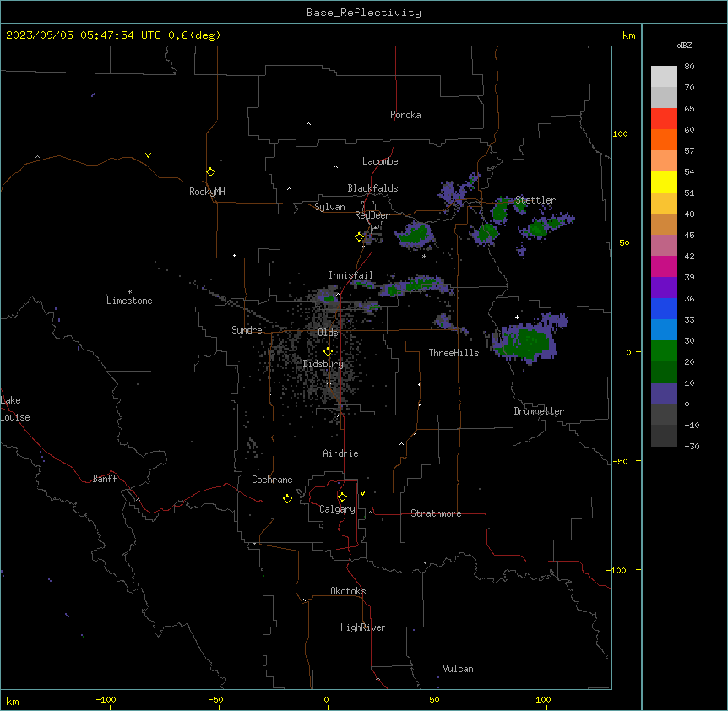Screen dimensions: 728x711
Task: Pick the purple 39 dBZ legend swatch
Action: pos(664,288)
